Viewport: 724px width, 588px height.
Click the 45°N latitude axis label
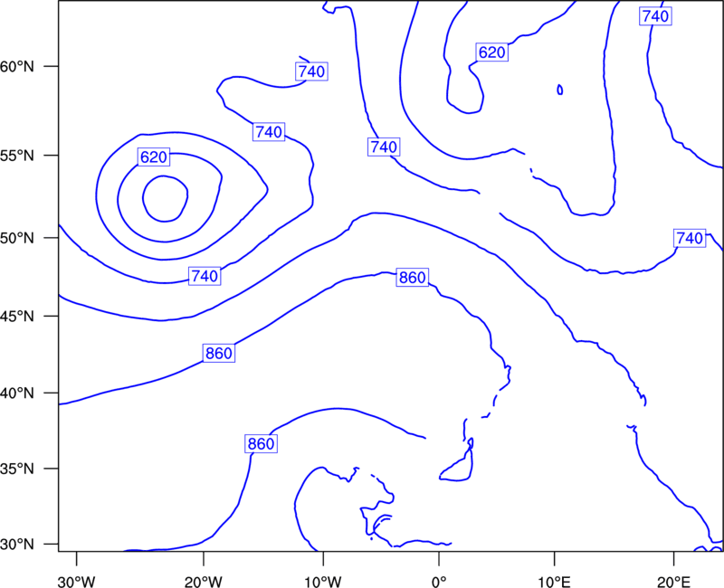click(17, 316)
